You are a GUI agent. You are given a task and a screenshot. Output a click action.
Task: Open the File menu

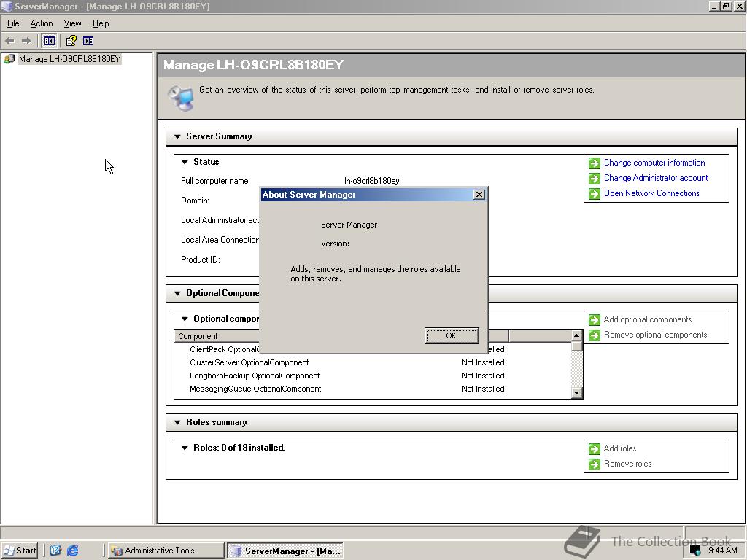pos(13,23)
